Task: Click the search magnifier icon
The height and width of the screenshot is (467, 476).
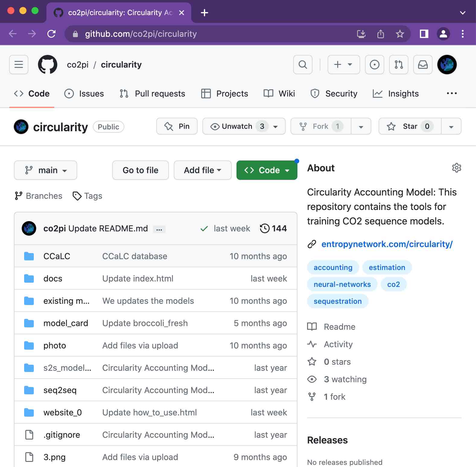Action: pyautogui.click(x=303, y=65)
